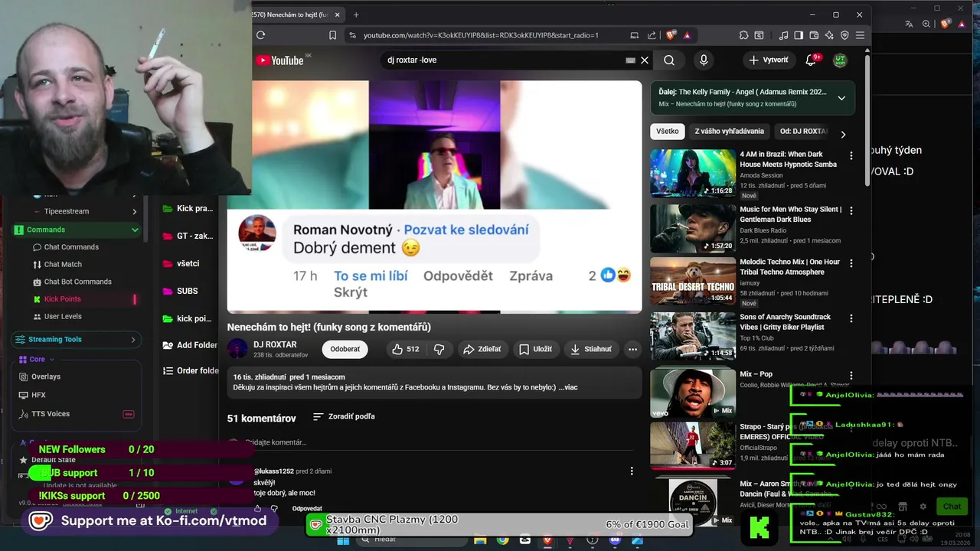Viewport: 980px width, 551px height.
Task: Select the Všetko filter chip
Action: [667, 132]
